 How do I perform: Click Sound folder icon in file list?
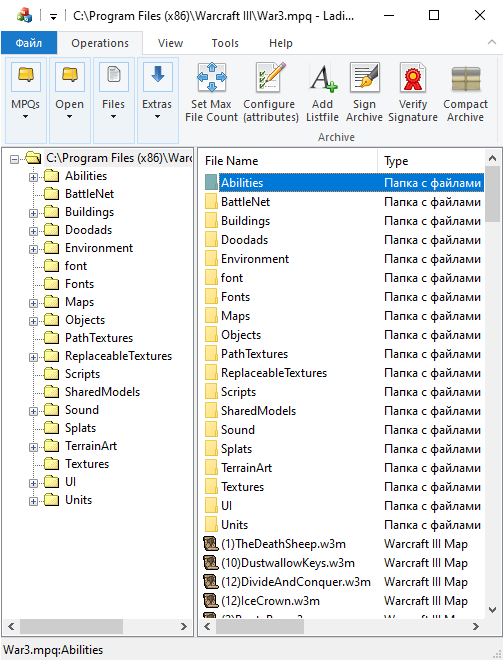211,430
